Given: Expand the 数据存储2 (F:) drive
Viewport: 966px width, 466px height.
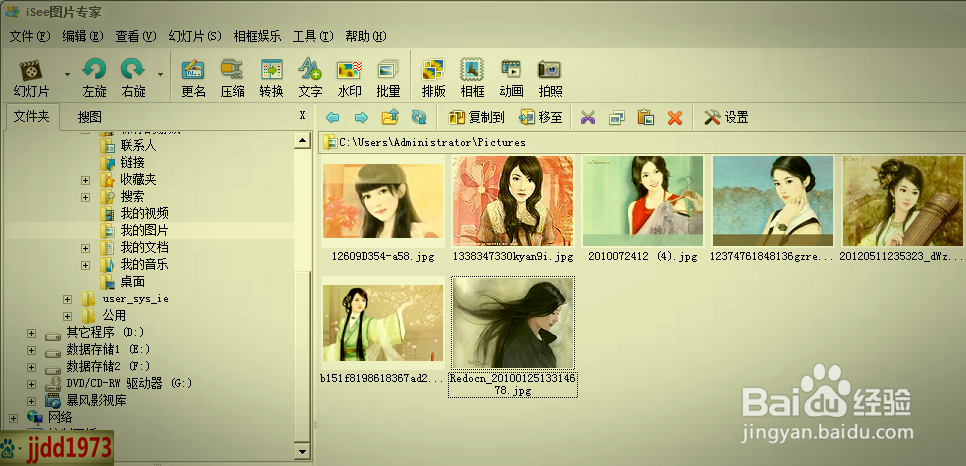Looking at the screenshot, I should pyautogui.click(x=31, y=367).
